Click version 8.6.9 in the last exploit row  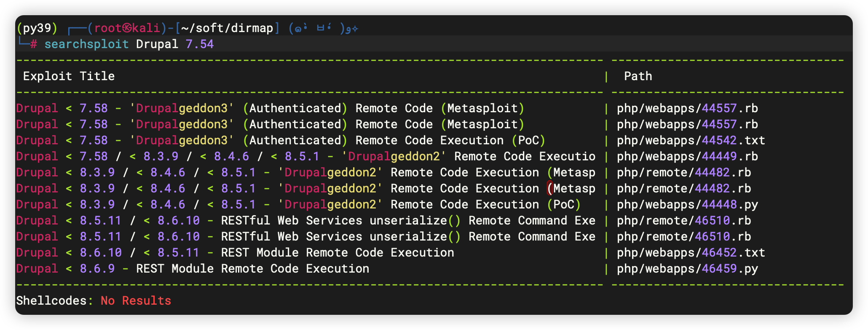97,269
